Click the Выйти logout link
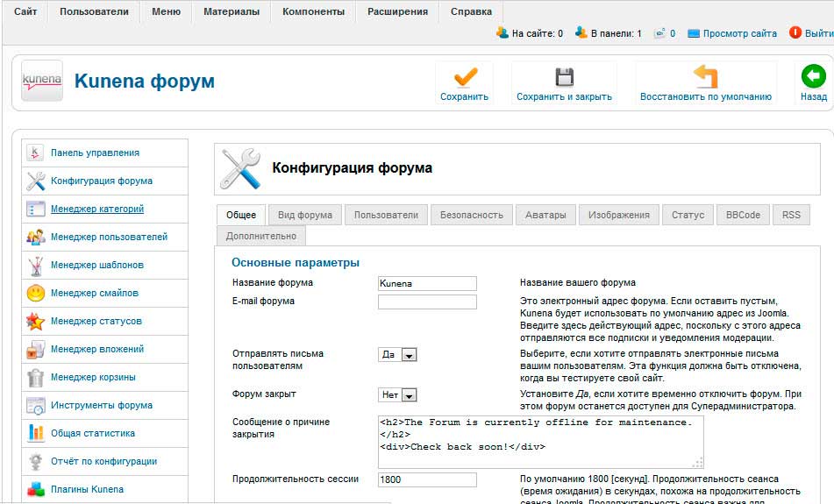Screen dimensions: 834x504 click(819, 33)
